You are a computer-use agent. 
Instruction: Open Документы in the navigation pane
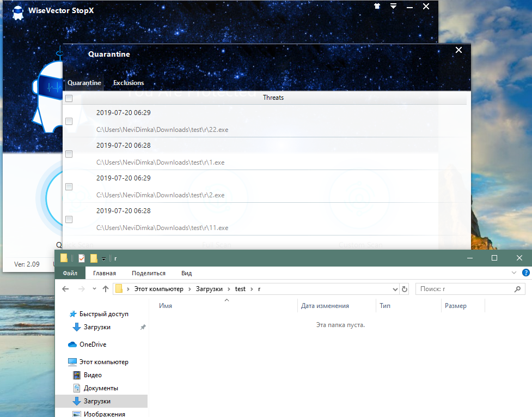coord(101,388)
